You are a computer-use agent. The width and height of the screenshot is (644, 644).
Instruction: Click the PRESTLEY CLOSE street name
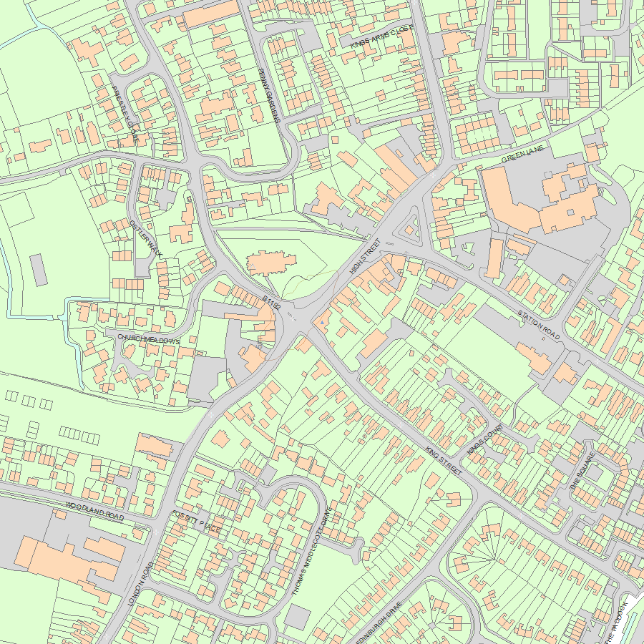tap(126, 114)
